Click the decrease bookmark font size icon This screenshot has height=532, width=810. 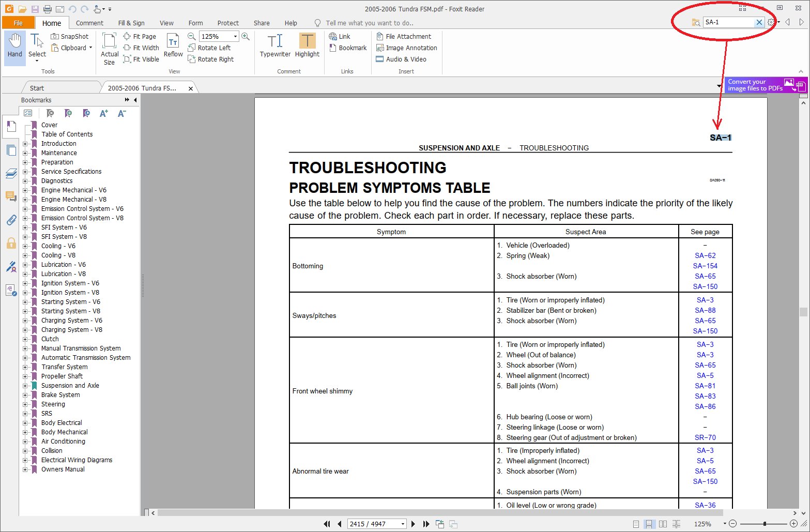click(x=121, y=113)
